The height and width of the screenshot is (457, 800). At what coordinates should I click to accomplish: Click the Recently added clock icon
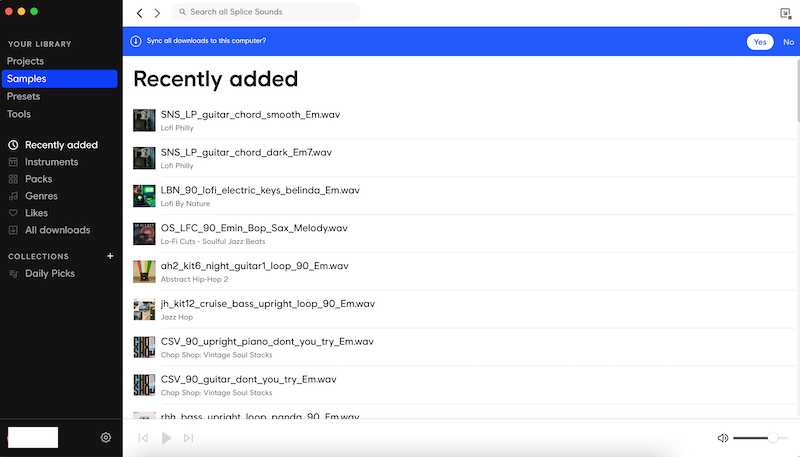(x=13, y=145)
